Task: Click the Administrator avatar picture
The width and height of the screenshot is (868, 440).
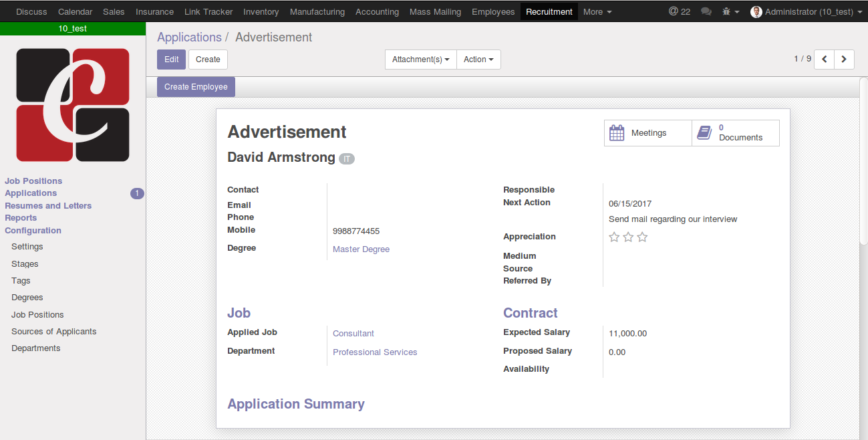Action: pyautogui.click(x=756, y=12)
